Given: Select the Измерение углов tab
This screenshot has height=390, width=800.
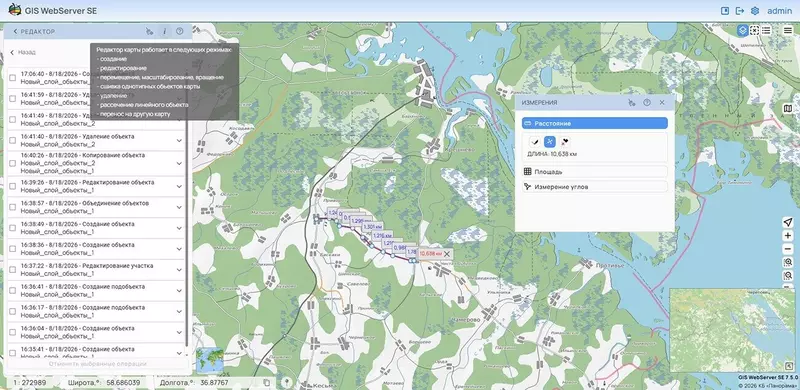Looking at the screenshot, I should 595,187.
